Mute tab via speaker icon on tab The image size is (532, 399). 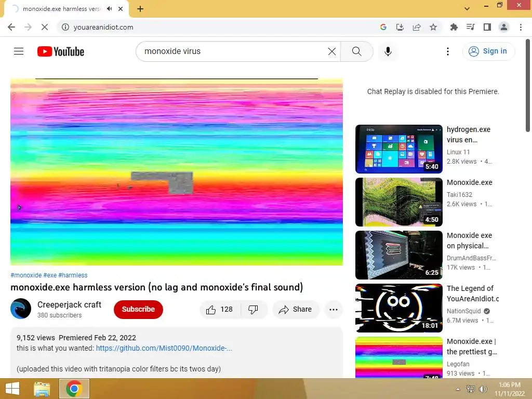click(x=109, y=9)
